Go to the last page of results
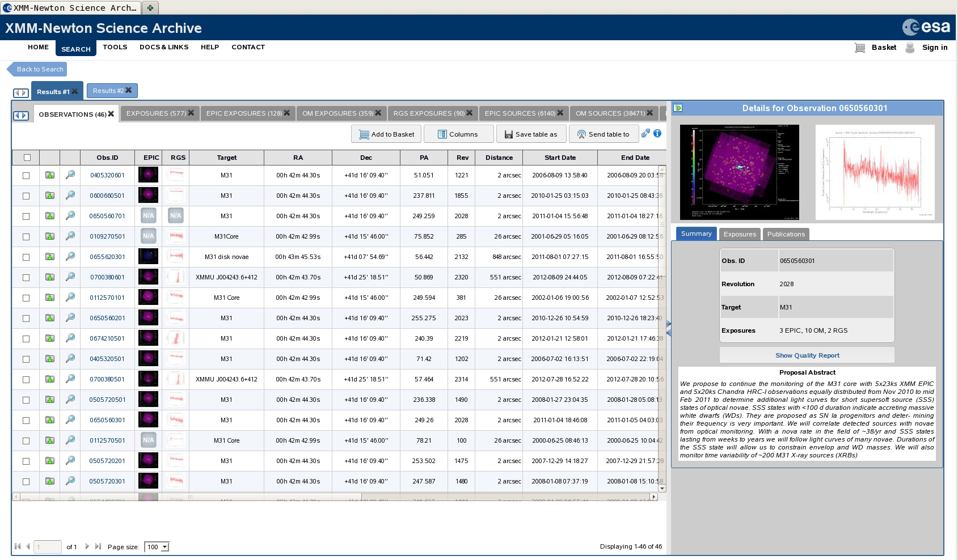Image resolution: width=958 pixels, height=560 pixels. click(x=98, y=546)
